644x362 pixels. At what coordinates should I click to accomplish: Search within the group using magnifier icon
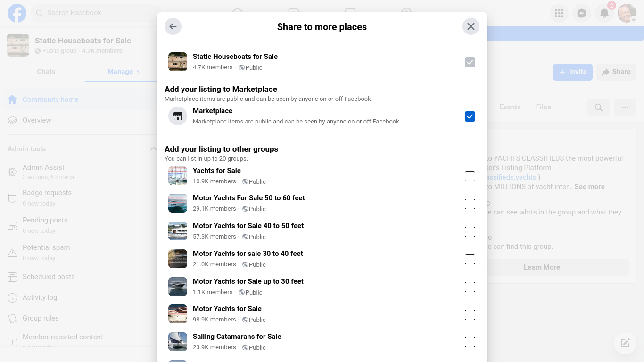tap(599, 107)
